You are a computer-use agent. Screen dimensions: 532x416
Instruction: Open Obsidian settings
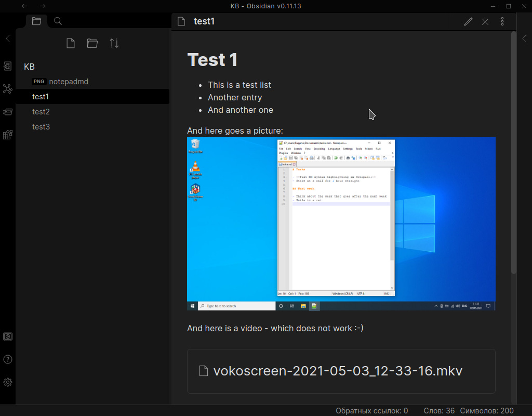coord(8,382)
